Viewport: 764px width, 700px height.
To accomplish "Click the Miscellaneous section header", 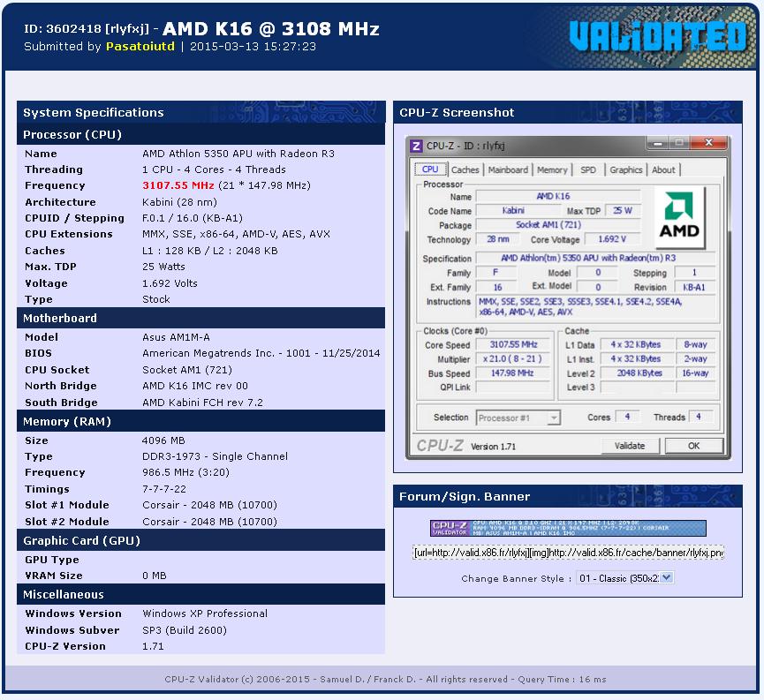I will click(x=200, y=594).
